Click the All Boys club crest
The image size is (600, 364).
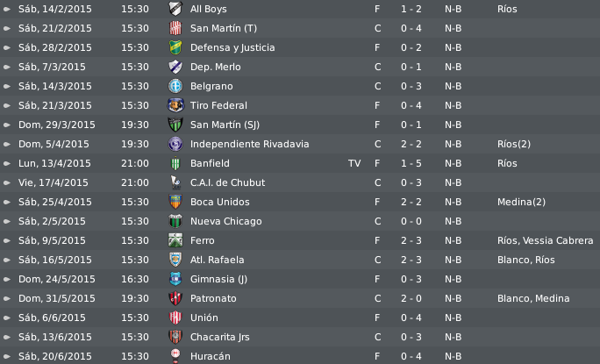[x=175, y=9]
